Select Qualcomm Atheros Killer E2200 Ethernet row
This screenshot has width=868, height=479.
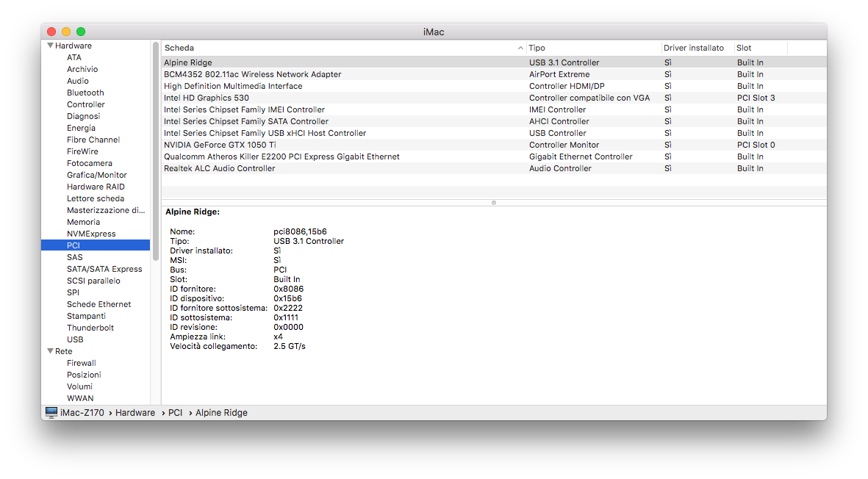(x=494, y=156)
